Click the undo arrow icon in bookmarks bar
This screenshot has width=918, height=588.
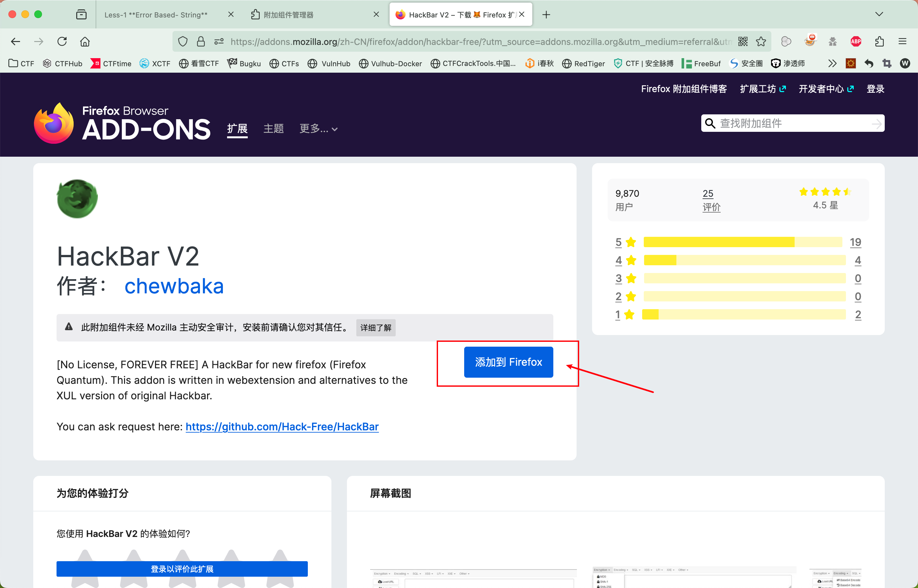(869, 63)
